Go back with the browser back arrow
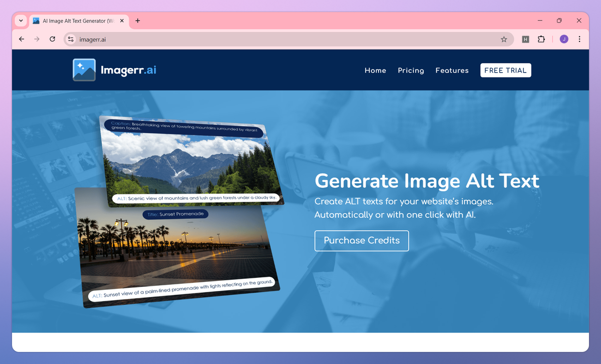Screen dimensions: 601x364 [22, 39]
